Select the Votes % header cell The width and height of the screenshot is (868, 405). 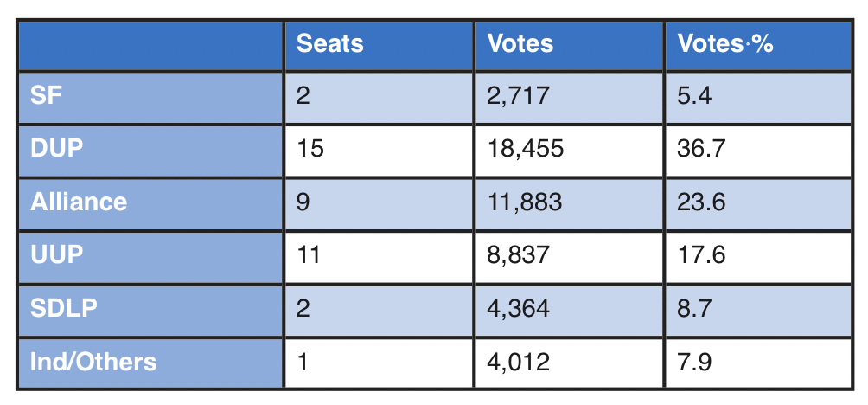[724, 43]
